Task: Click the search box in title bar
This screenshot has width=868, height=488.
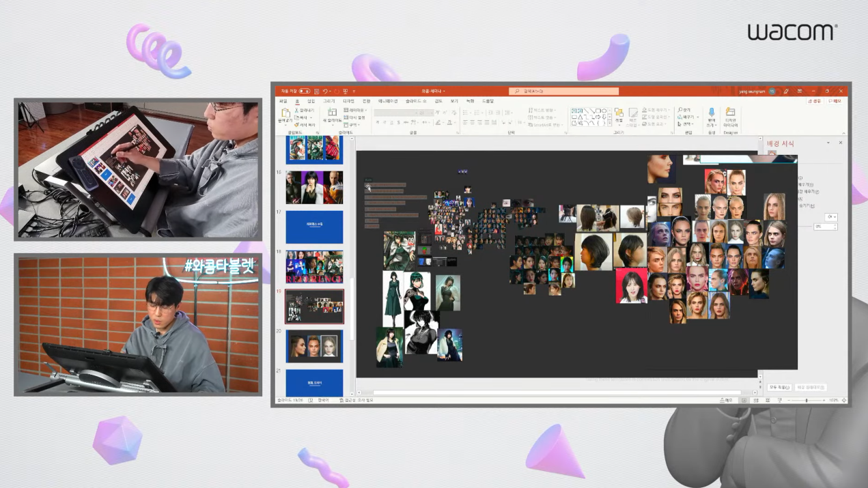Action: click(x=564, y=91)
